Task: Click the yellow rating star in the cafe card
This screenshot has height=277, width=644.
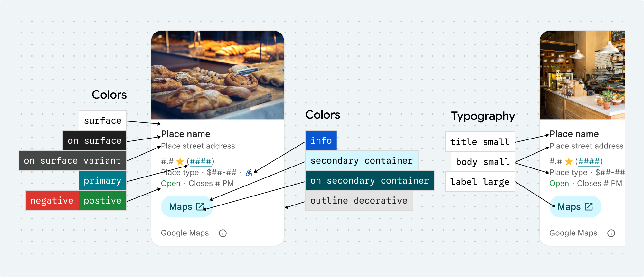Action: [569, 161]
